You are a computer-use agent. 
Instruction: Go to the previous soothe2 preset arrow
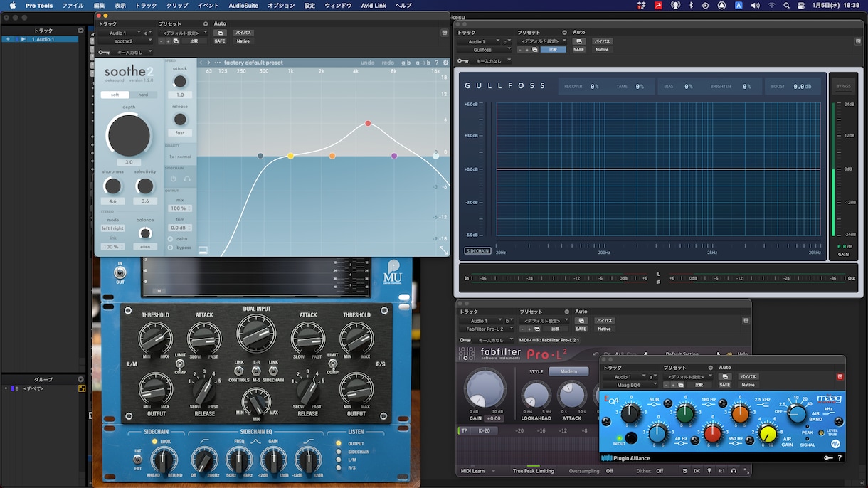201,63
